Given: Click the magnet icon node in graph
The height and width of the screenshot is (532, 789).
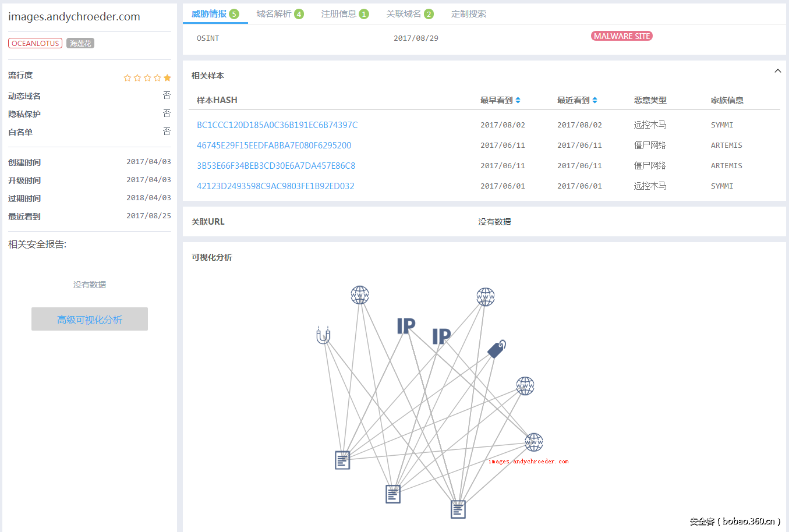Looking at the screenshot, I should pos(323,336).
